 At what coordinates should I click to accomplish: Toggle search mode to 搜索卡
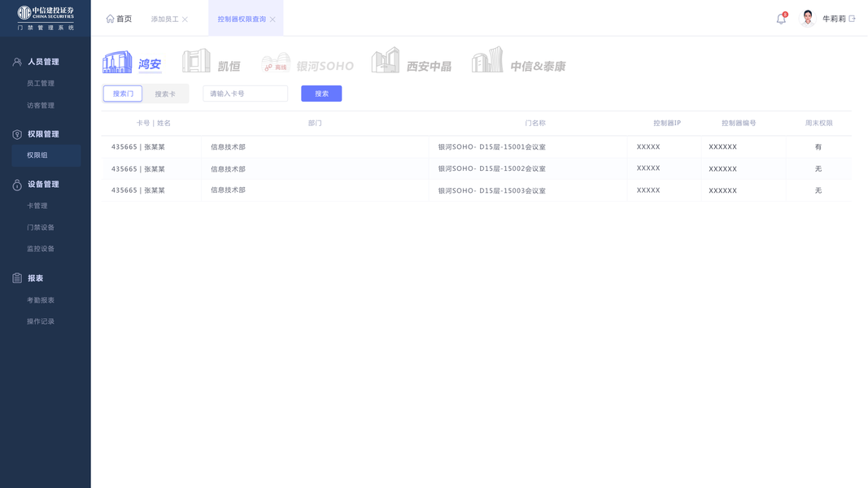(x=165, y=94)
